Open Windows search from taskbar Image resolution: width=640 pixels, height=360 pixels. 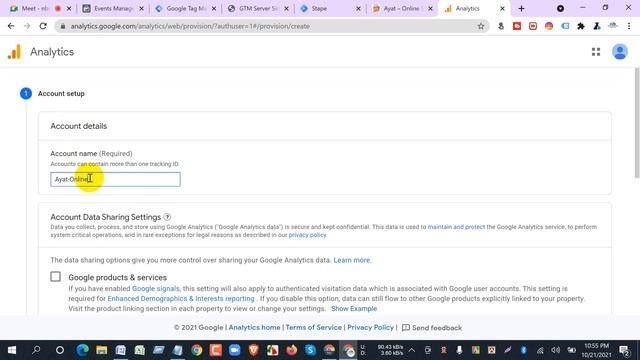(36, 350)
